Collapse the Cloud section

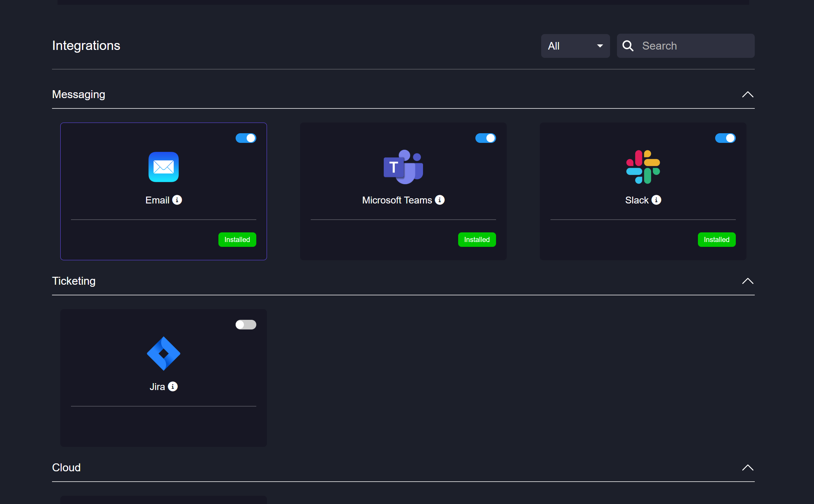(748, 468)
